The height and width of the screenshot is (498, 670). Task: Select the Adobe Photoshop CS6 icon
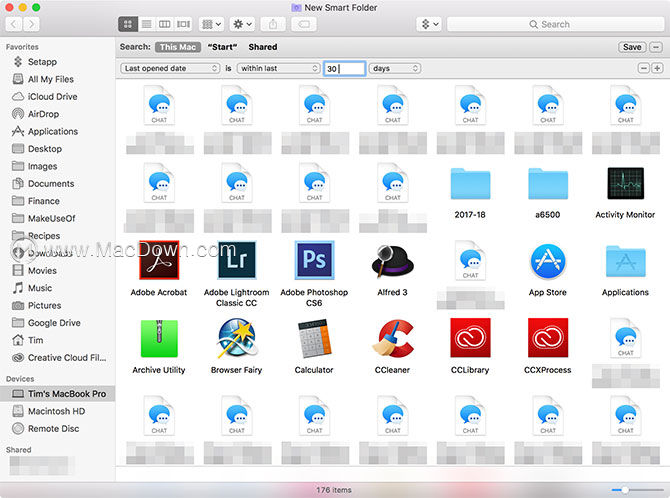coord(314,260)
